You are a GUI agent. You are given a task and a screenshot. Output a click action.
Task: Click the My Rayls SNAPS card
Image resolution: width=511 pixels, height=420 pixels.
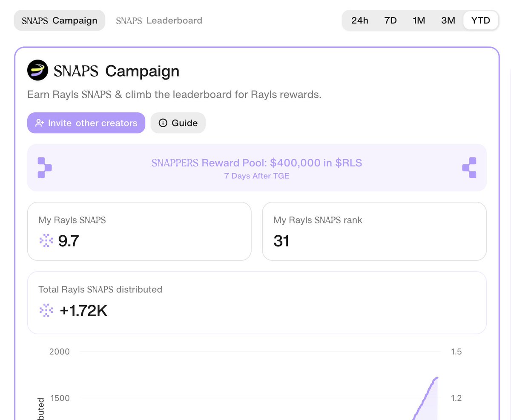139,231
